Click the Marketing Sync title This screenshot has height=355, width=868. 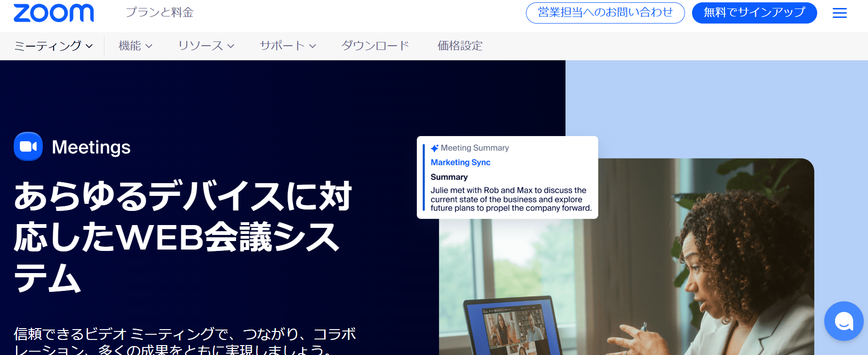pyautogui.click(x=461, y=162)
